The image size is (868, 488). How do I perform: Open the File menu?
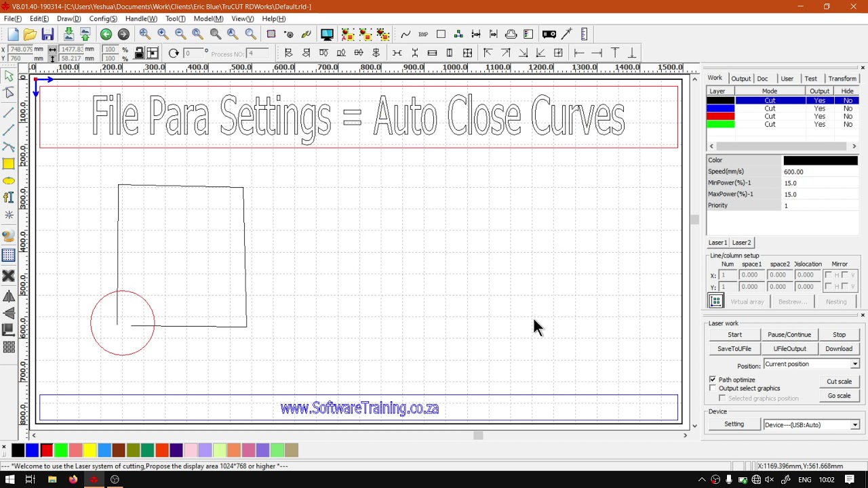pyautogui.click(x=13, y=19)
